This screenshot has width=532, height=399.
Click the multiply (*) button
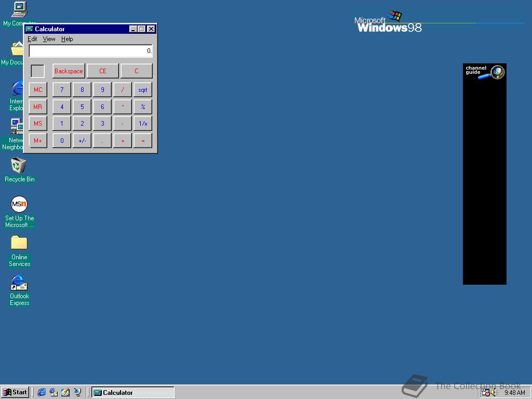(123, 107)
